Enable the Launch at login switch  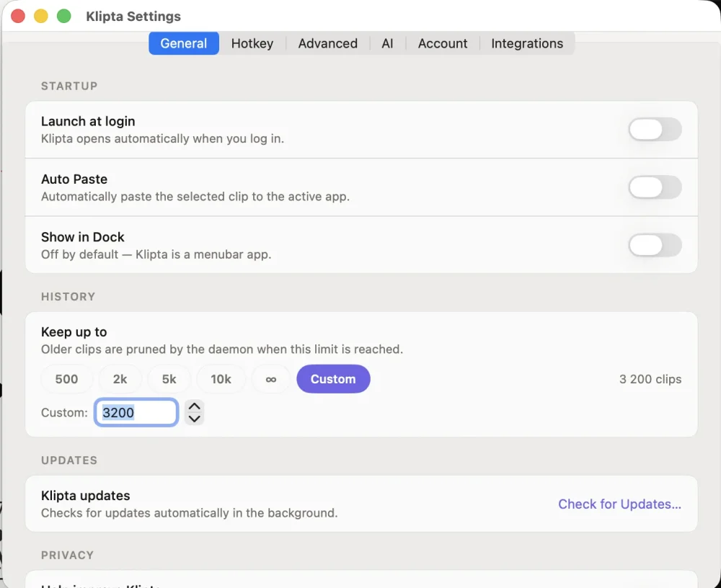655,129
